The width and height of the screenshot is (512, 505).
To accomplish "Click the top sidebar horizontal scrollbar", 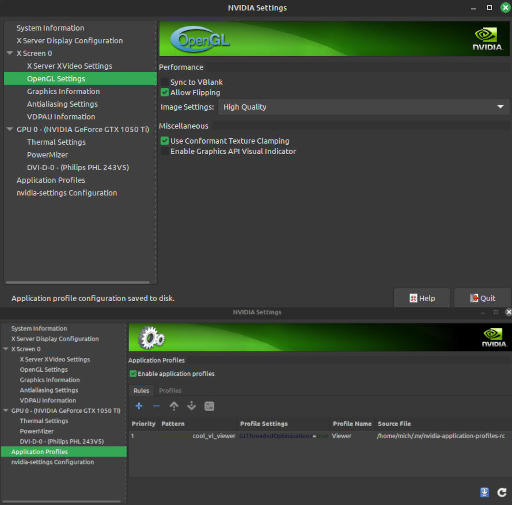I will pyautogui.click(x=78, y=282).
